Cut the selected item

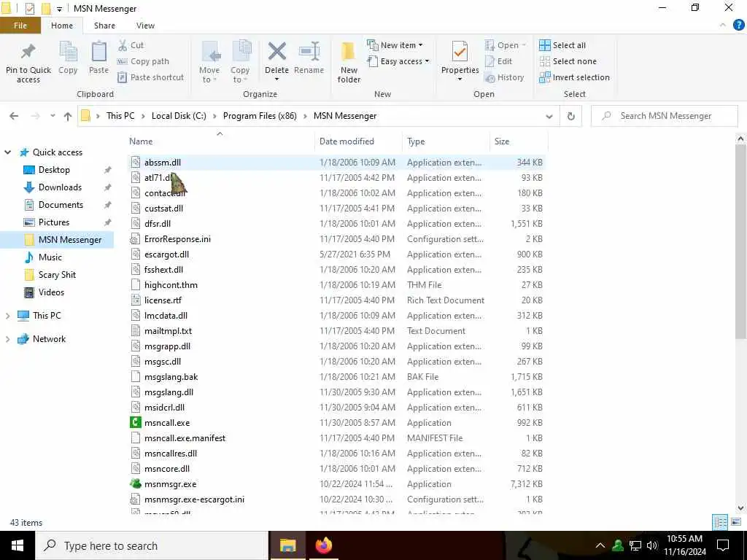click(x=131, y=45)
